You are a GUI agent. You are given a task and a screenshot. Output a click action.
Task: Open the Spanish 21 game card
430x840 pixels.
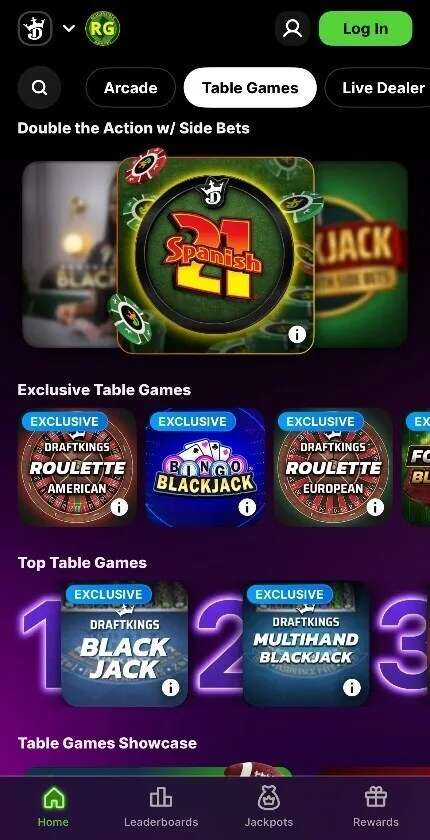pyautogui.click(x=215, y=255)
